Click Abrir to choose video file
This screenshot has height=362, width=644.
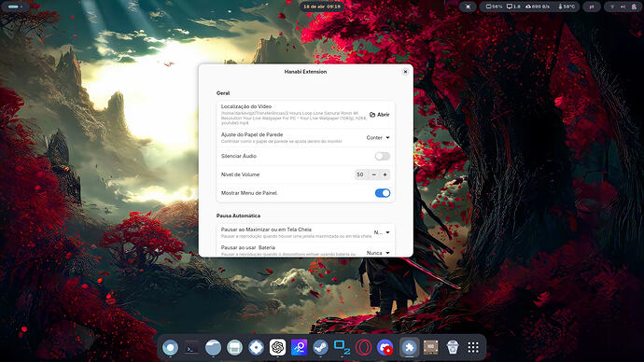[x=379, y=115]
